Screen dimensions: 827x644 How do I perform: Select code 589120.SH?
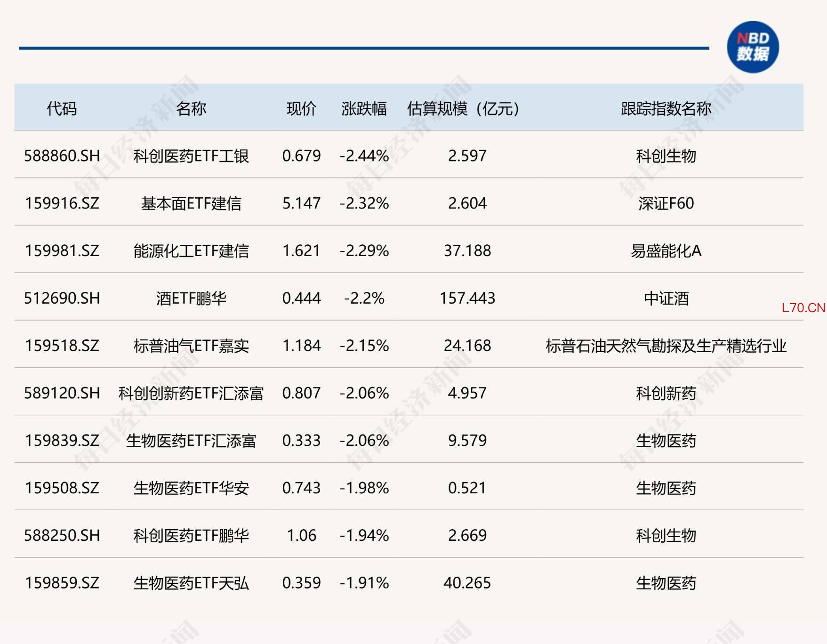62,393
